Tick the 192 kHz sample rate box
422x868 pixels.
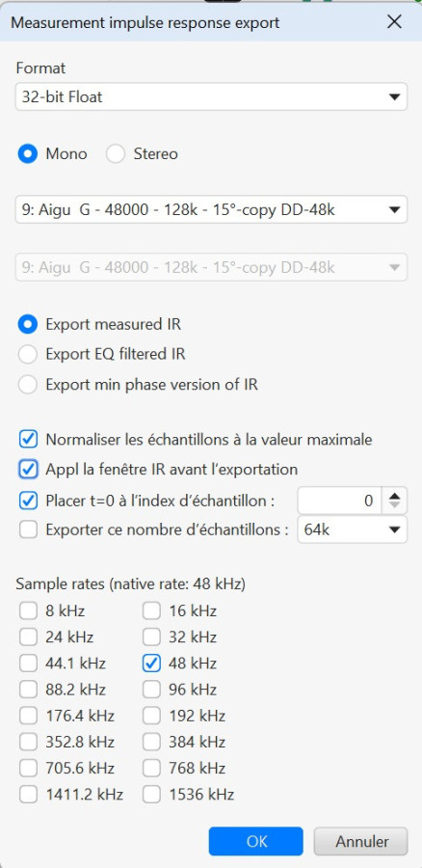(x=151, y=717)
